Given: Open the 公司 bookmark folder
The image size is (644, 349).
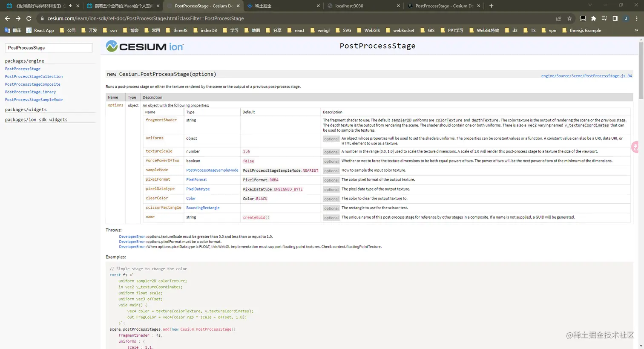Looking at the screenshot, I should click(x=67, y=30).
